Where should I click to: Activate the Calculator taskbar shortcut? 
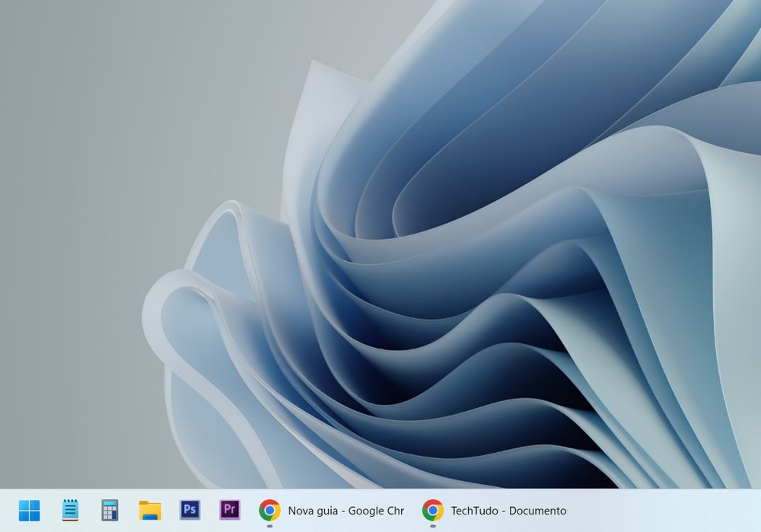(110, 508)
